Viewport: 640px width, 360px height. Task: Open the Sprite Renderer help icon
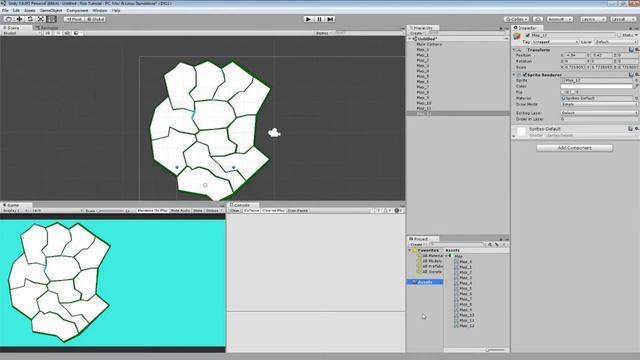631,75
